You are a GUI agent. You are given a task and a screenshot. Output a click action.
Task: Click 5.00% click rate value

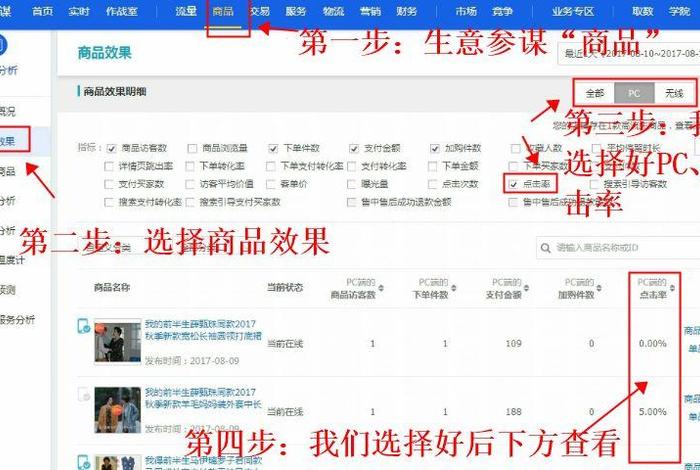653,412
